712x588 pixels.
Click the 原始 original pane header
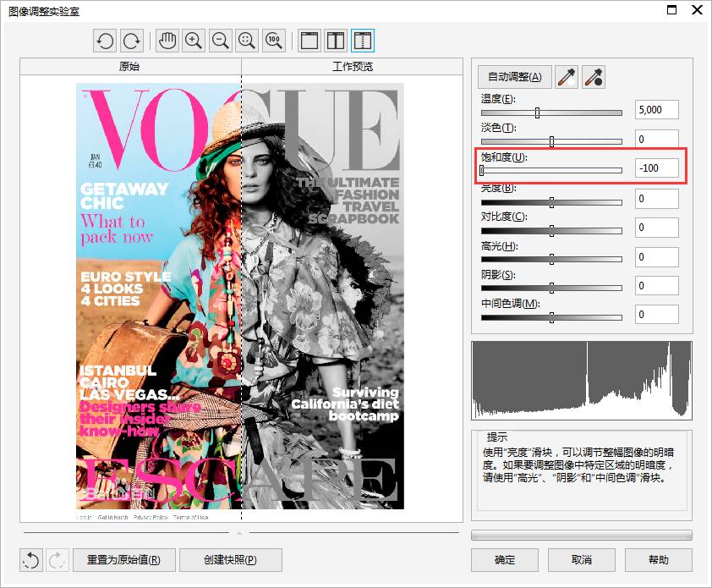(130, 66)
